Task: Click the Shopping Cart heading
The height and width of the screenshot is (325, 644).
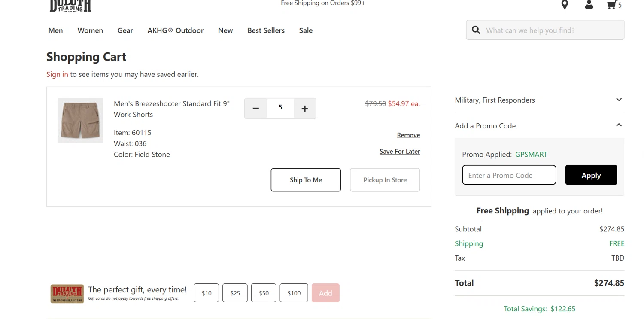Action: (86, 57)
